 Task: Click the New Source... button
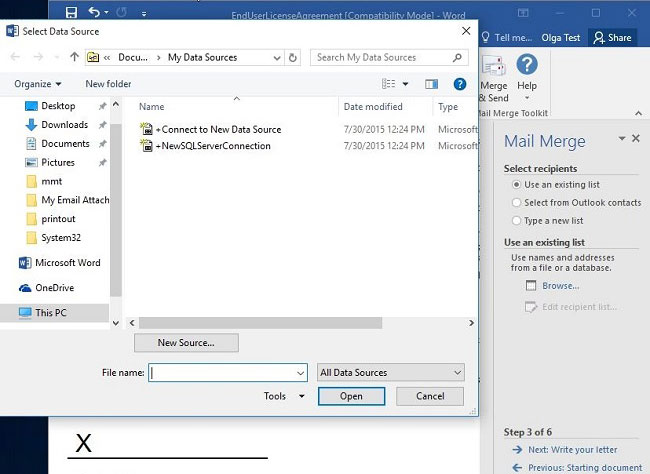click(x=186, y=343)
